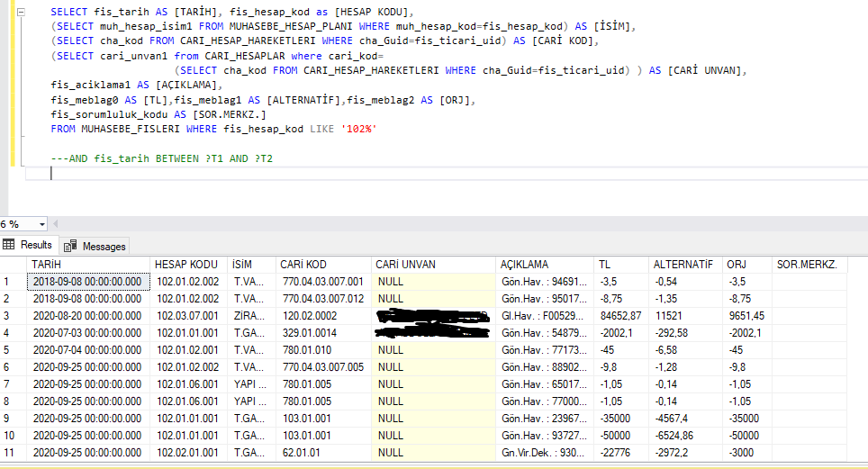This screenshot has width=868, height=469.
Task: Click cell -35000 in TL column
Action: point(621,419)
